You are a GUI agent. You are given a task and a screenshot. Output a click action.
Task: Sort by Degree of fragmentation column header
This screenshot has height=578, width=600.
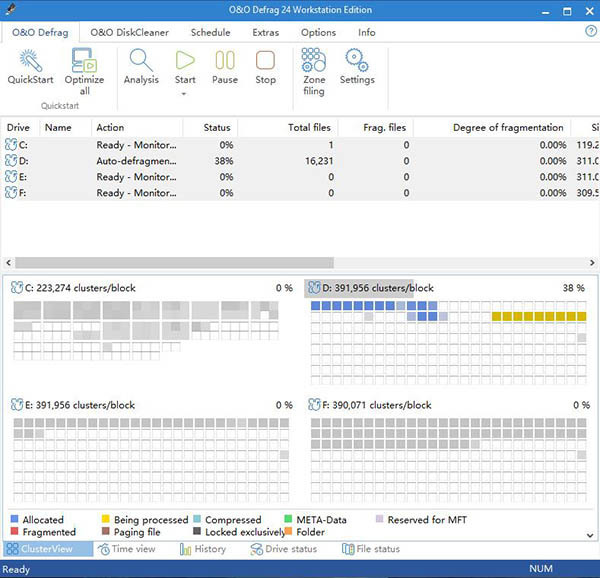click(508, 128)
